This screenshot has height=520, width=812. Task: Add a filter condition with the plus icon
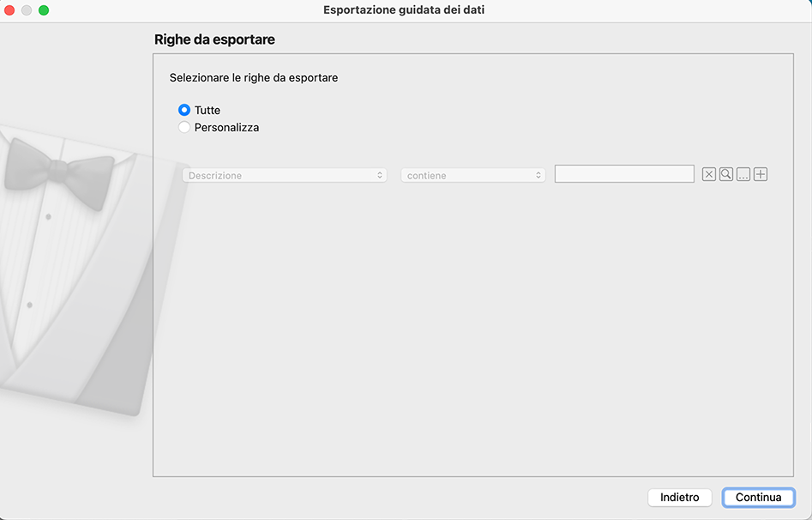coord(761,174)
